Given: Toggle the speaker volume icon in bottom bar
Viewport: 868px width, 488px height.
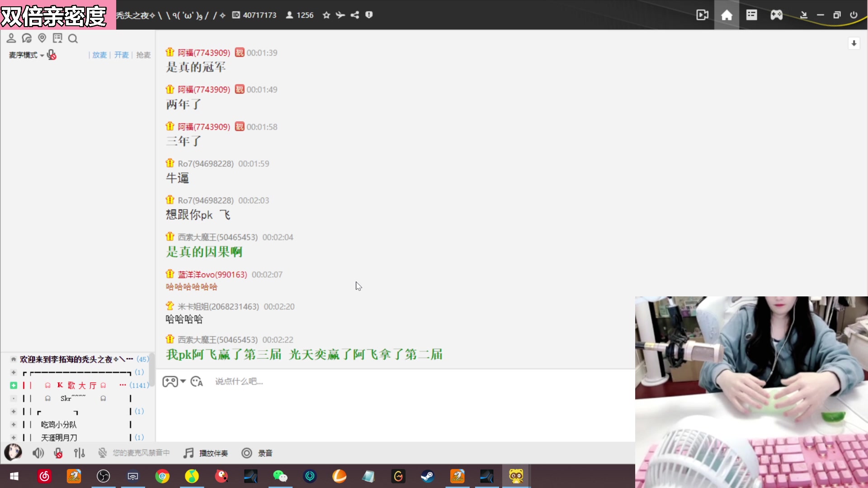Looking at the screenshot, I should click(x=38, y=453).
